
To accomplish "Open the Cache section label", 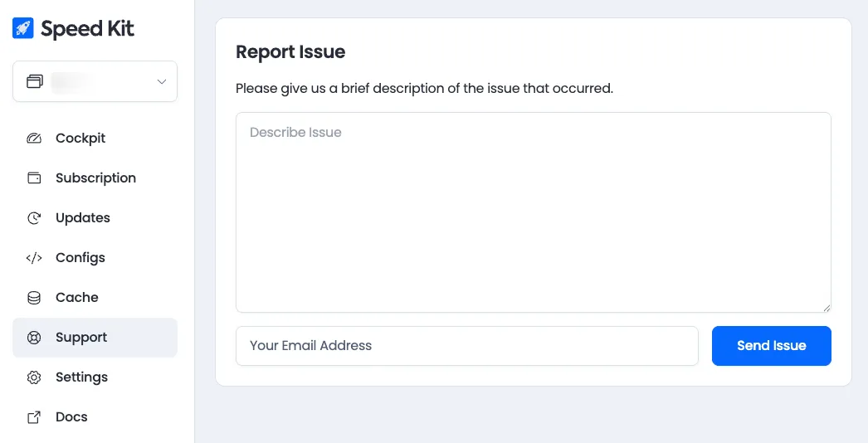I will (x=77, y=297).
